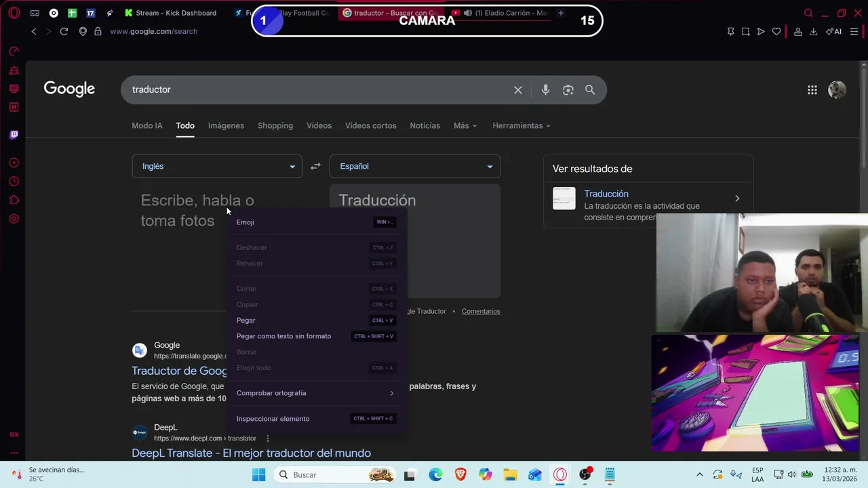
Task: Open the Opera snapshot tool
Action: tap(745, 31)
